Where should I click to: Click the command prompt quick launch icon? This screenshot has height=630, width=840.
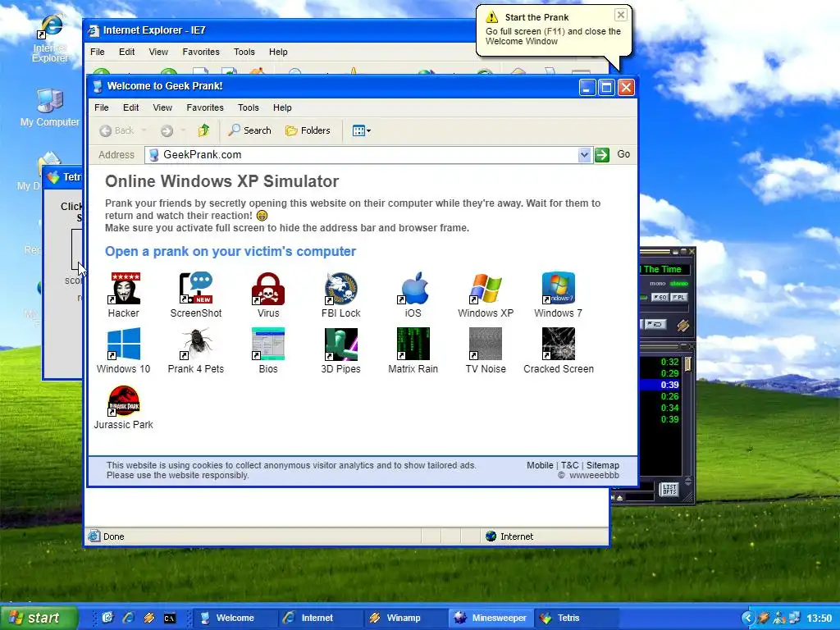pyautogui.click(x=170, y=619)
